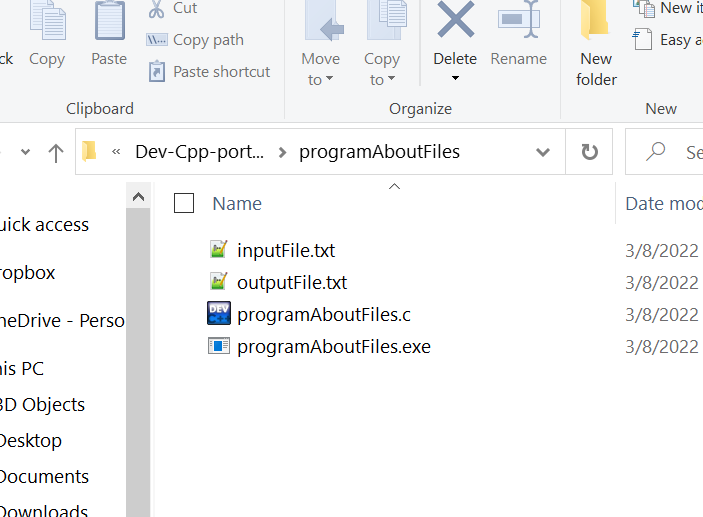Select the programAboutFiles.c source file
This screenshot has width=703, height=517.
323,315
